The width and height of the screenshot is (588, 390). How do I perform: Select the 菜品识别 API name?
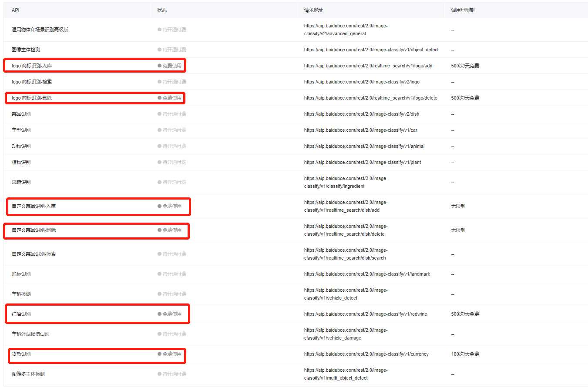point(21,114)
